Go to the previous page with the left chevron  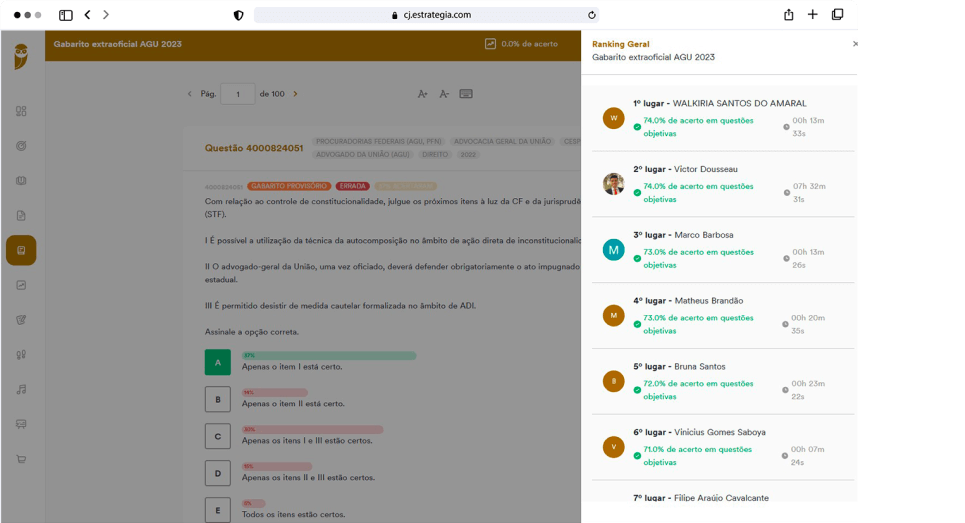click(190, 94)
